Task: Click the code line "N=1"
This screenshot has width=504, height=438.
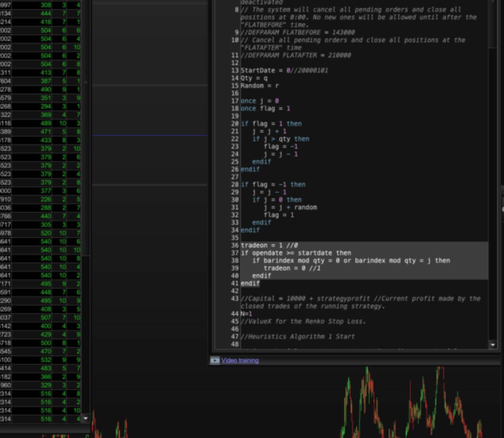Action: pyautogui.click(x=247, y=313)
